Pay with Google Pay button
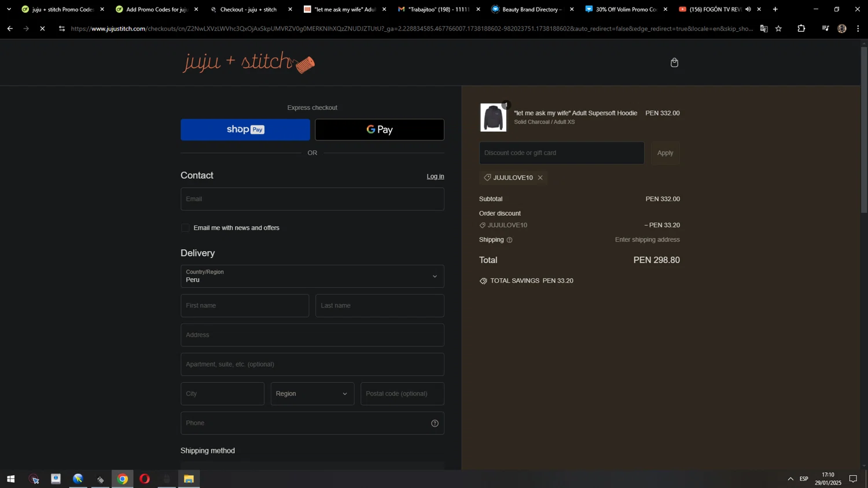868x488 pixels. coord(380,130)
